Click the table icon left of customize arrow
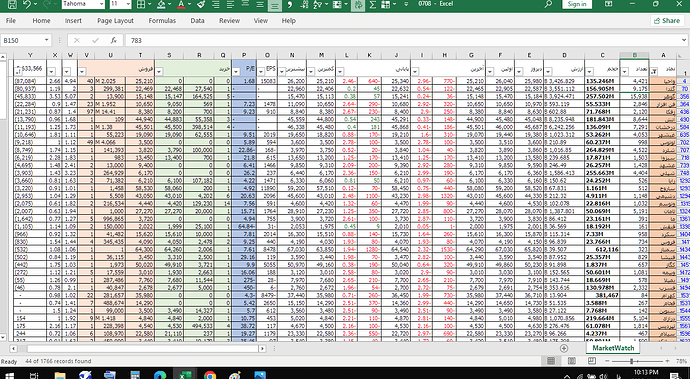Screen dimensions: 690x379 click(385, 4)
